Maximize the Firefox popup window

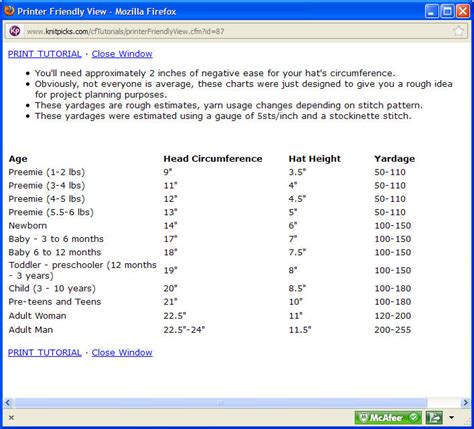447,11
